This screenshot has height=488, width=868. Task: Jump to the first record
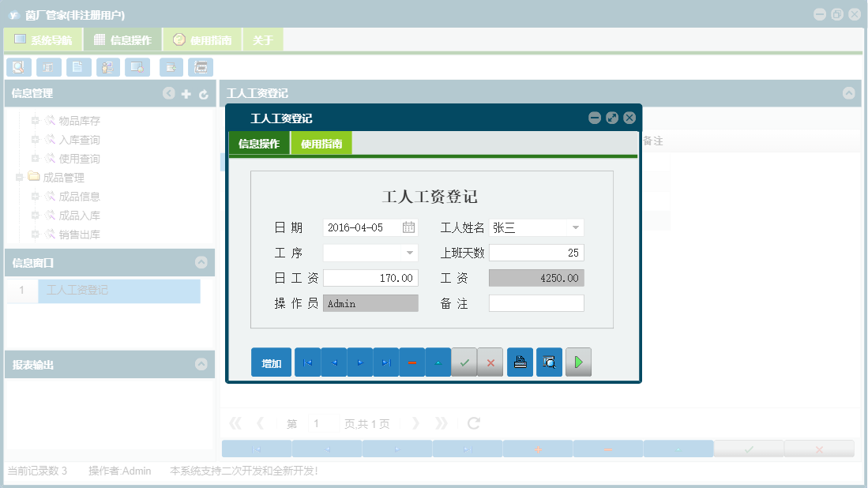[x=307, y=362]
